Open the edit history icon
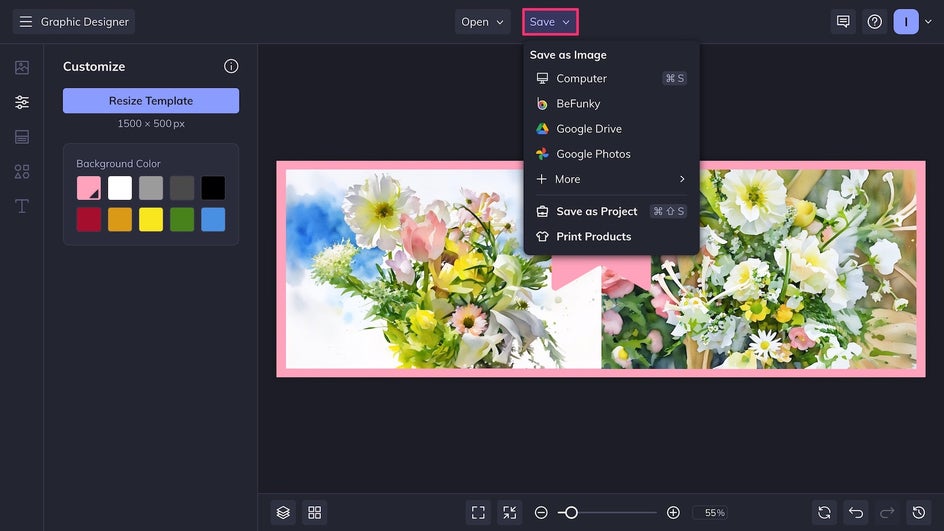This screenshot has width=944, height=531. pyautogui.click(x=918, y=512)
